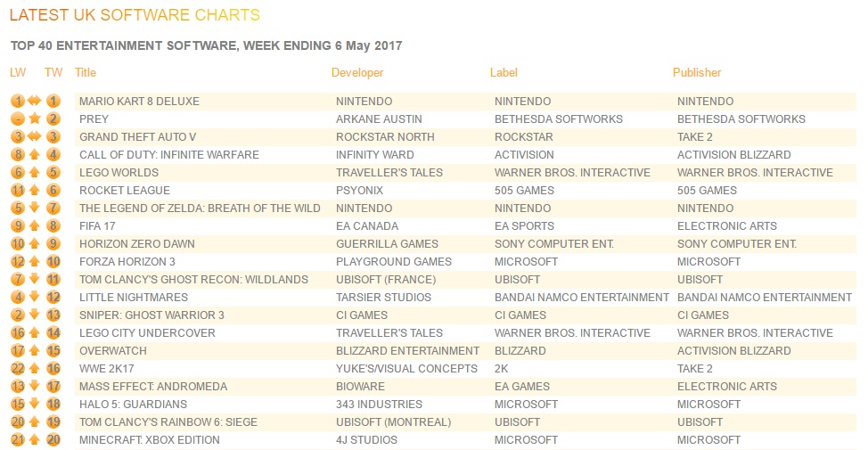This screenshot has width=868, height=450.
Task: Click the orange rank 20 badge for Minecraft
Action: [53, 440]
